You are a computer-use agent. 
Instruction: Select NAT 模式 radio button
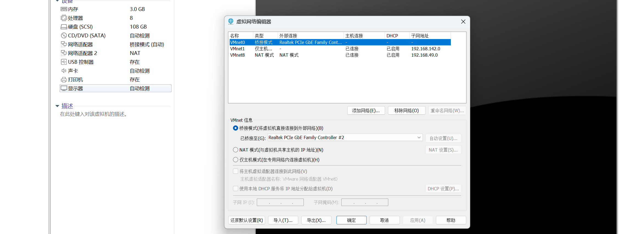pos(235,150)
